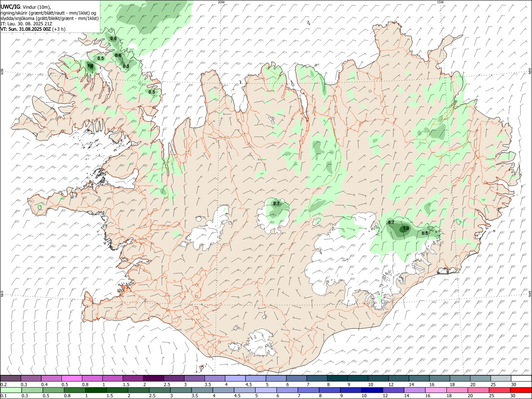Pick the pale green 0.1–0.3 swatch
This screenshot has width=532, height=399.
[11, 390]
